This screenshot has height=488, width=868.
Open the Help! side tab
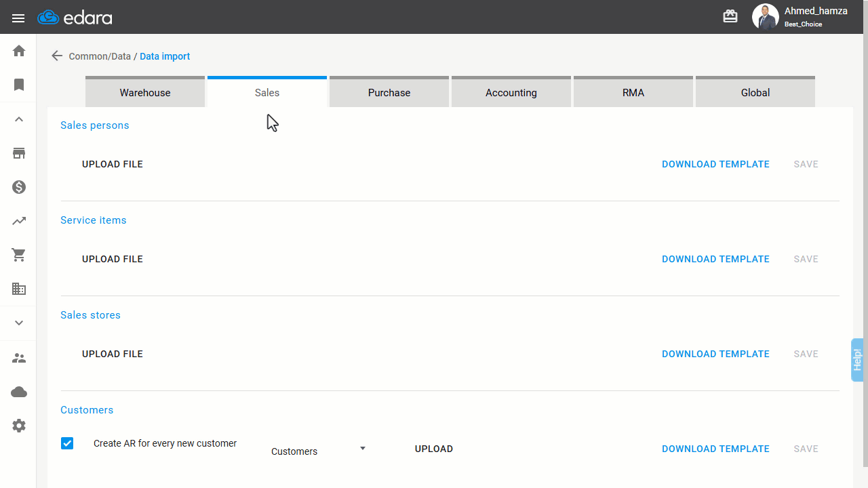tap(857, 359)
